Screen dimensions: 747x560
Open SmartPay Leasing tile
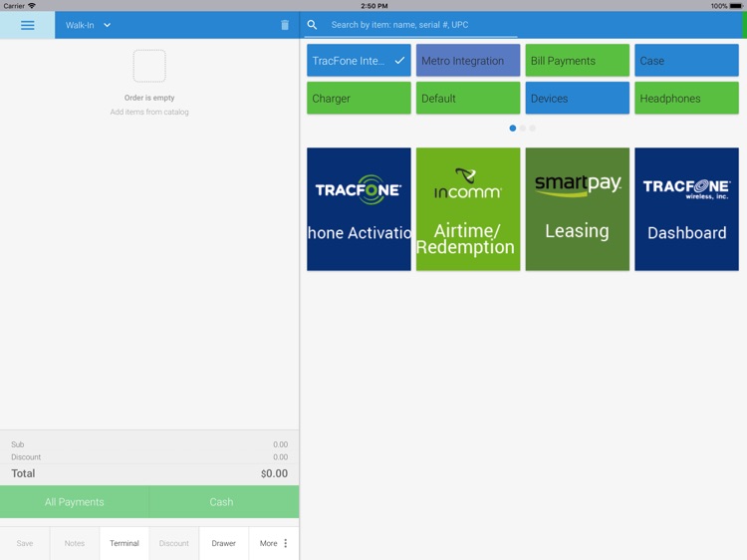577,209
